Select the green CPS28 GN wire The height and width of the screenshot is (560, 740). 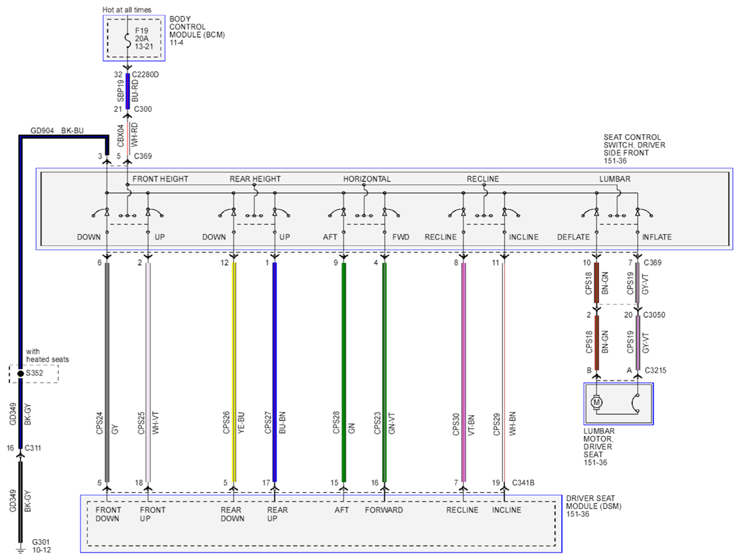[x=344, y=372]
